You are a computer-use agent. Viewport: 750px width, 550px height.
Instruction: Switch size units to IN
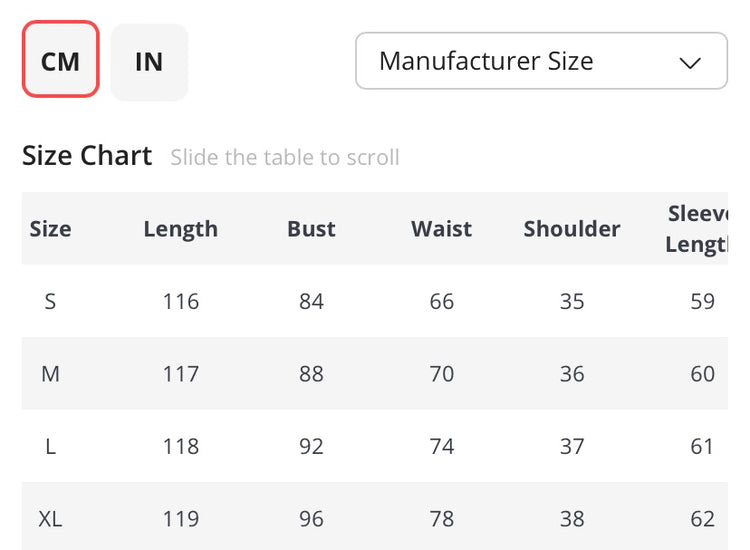(149, 61)
